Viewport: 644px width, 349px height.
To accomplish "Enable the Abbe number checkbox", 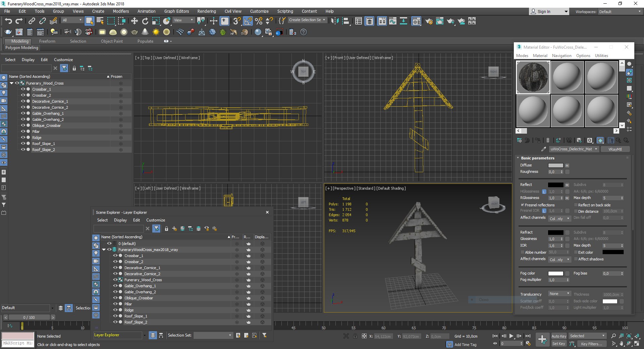I will 522,252.
